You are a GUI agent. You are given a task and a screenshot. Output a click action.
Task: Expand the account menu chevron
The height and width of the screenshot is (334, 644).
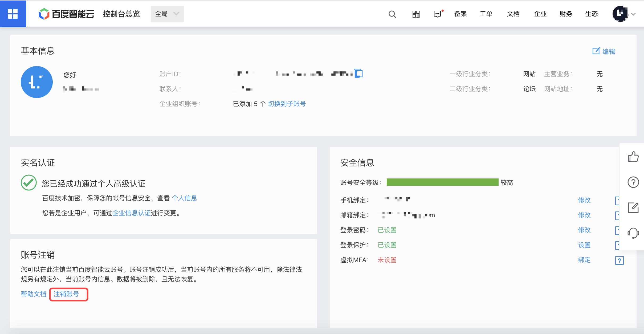tap(634, 14)
